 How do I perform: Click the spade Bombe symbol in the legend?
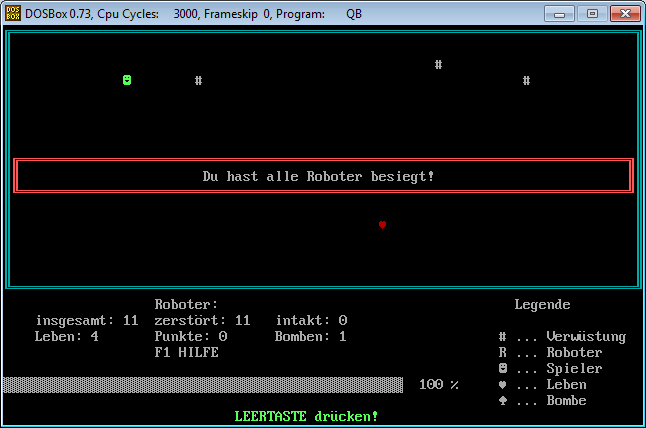tap(502, 400)
